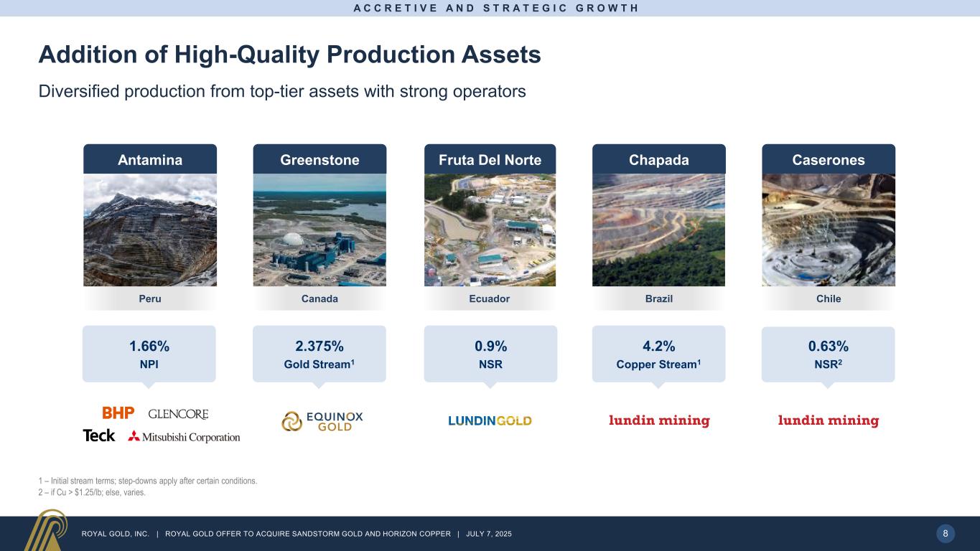Screen dimensions: 980x551
Task: Click the slide title 'Addition of High-Quality Production Assets'
Action: coord(289,55)
